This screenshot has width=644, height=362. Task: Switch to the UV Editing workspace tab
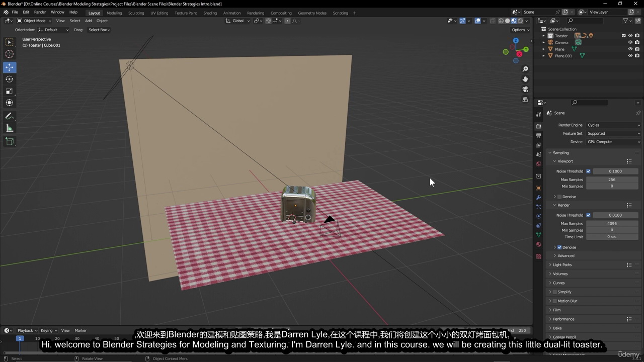click(159, 13)
